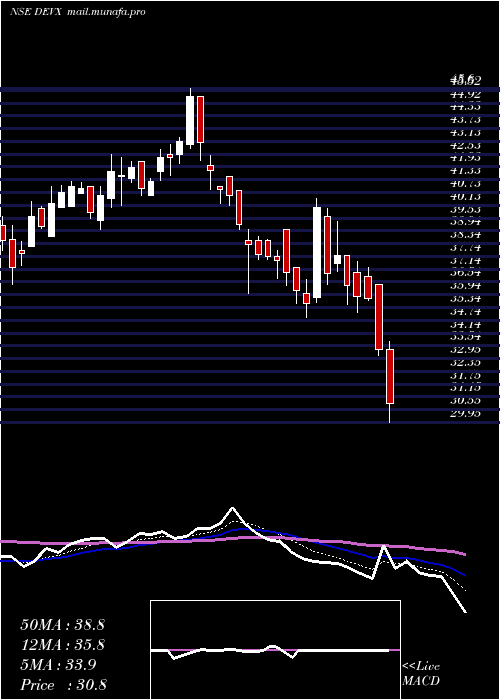This screenshot has width=500, height=700.
Task: Select the 12MA : 35.8 readout
Action: coord(62,645)
